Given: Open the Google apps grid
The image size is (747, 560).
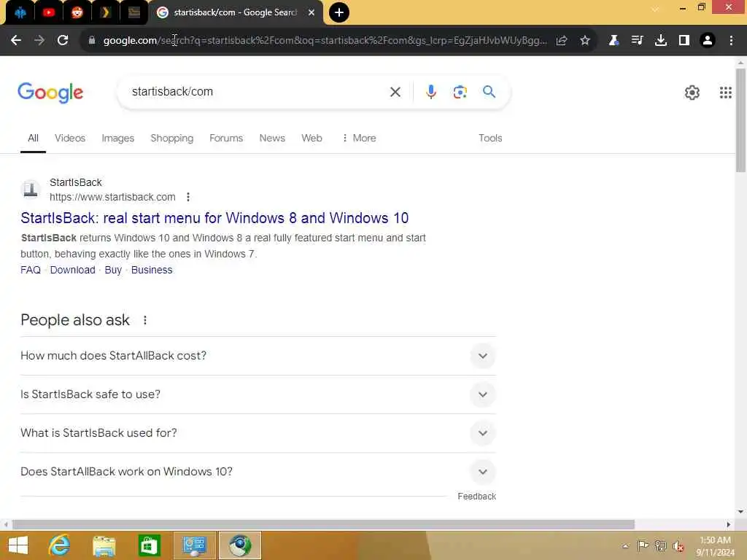Looking at the screenshot, I should 726,93.
